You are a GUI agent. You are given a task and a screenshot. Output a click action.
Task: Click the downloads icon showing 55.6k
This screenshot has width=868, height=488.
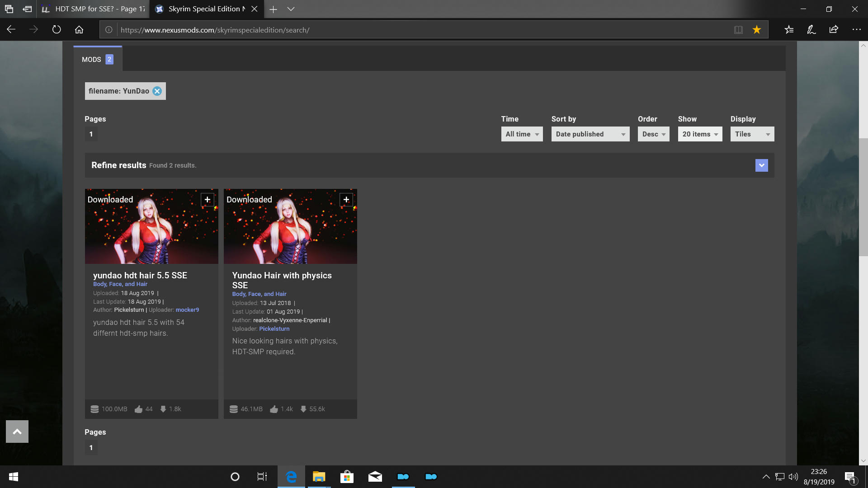point(303,409)
